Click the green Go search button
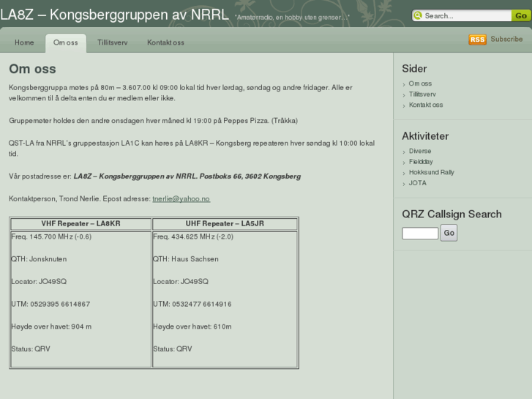 coord(521,15)
